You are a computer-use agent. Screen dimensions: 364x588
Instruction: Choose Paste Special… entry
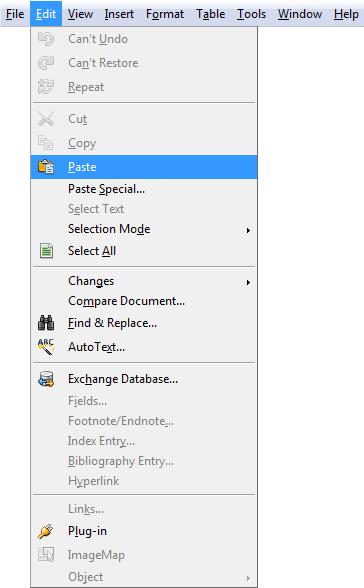106,189
